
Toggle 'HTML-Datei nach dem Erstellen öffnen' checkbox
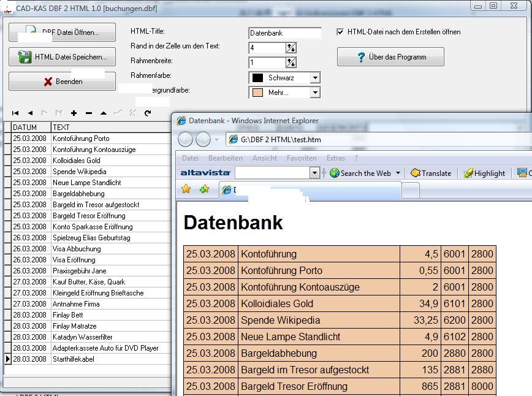(341, 32)
